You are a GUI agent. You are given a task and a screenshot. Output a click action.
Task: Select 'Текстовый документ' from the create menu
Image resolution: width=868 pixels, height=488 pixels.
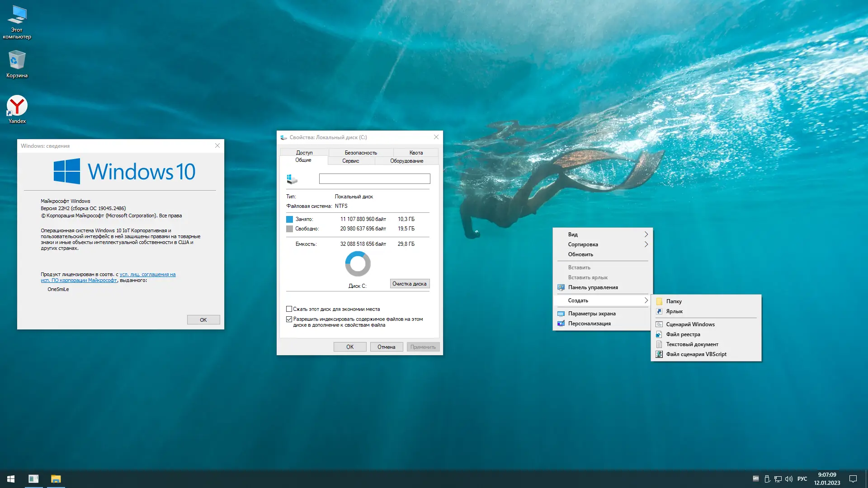tap(692, 344)
